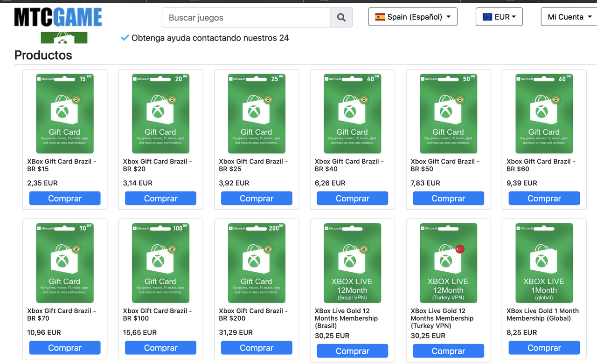Open the XBox Gift Card Brazil - BR $50 title link
Screen dimensions: 597x364
[x=445, y=165]
